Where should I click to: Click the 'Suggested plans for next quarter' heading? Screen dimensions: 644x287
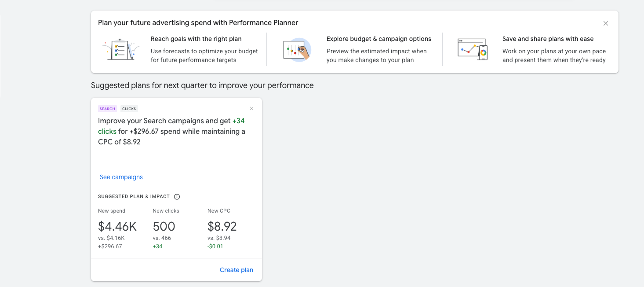click(x=202, y=85)
